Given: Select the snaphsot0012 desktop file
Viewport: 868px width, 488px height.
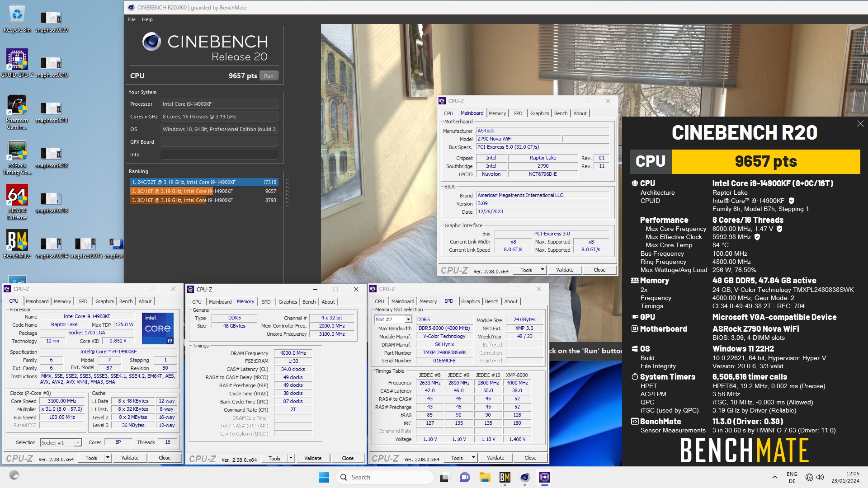Looking at the screenshot, I should tap(52, 157).
